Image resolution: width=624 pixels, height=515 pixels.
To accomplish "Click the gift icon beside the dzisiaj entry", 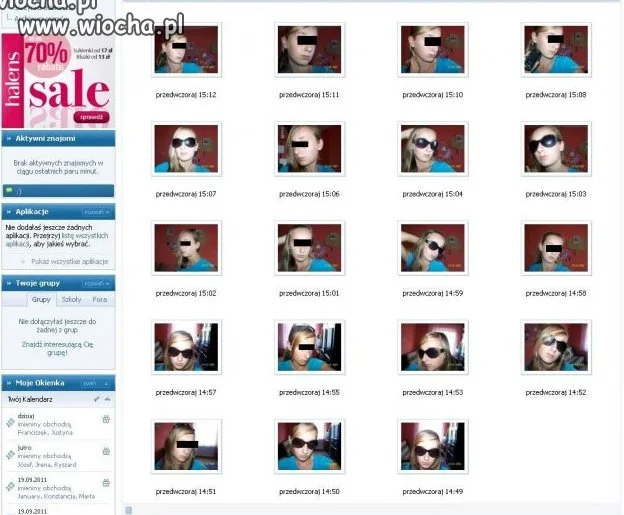I will pos(106,419).
